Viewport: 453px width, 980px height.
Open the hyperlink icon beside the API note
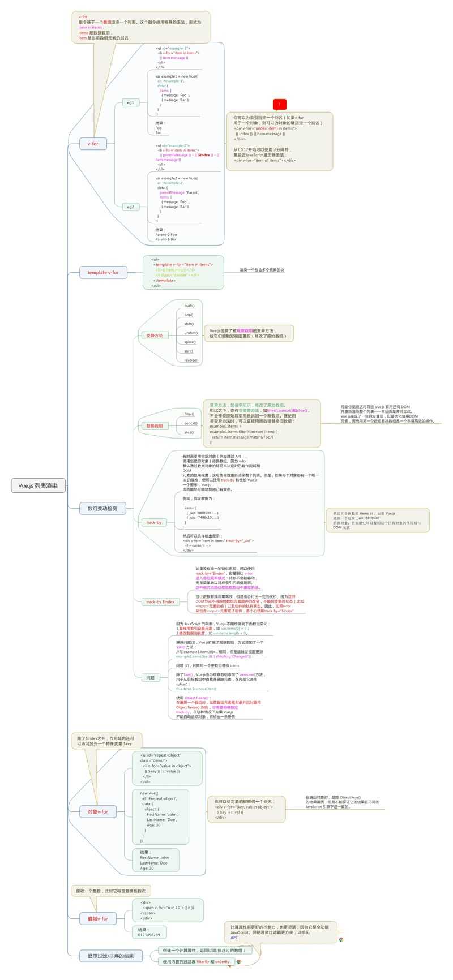341,939
